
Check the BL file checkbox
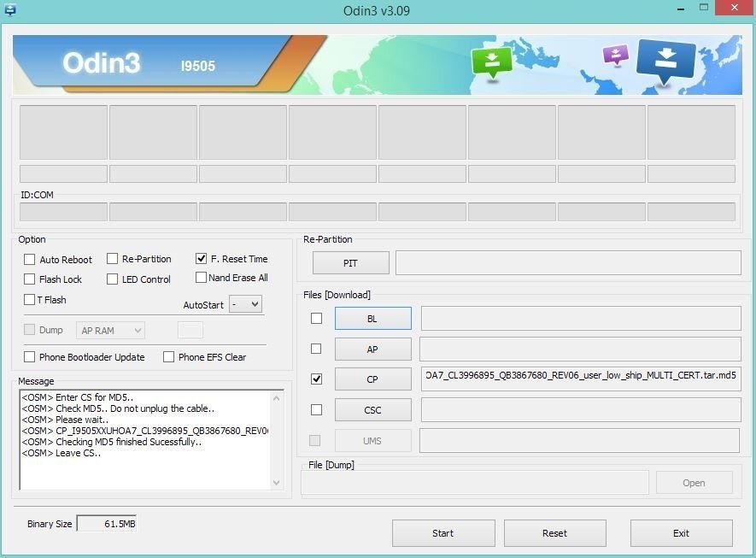316,318
